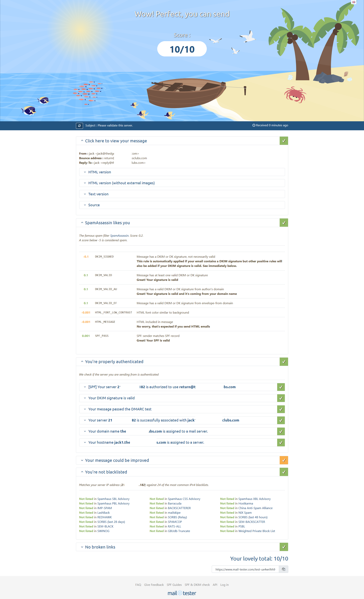Click green check beside properly authenticated header
The width and height of the screenshot is (364, 599).
pos(284,362)
